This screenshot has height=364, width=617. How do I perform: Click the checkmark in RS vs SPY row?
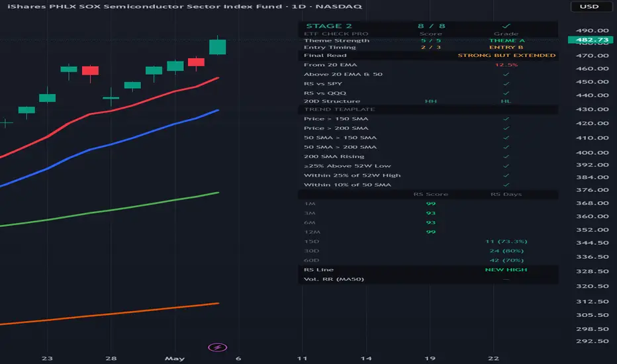506,84
